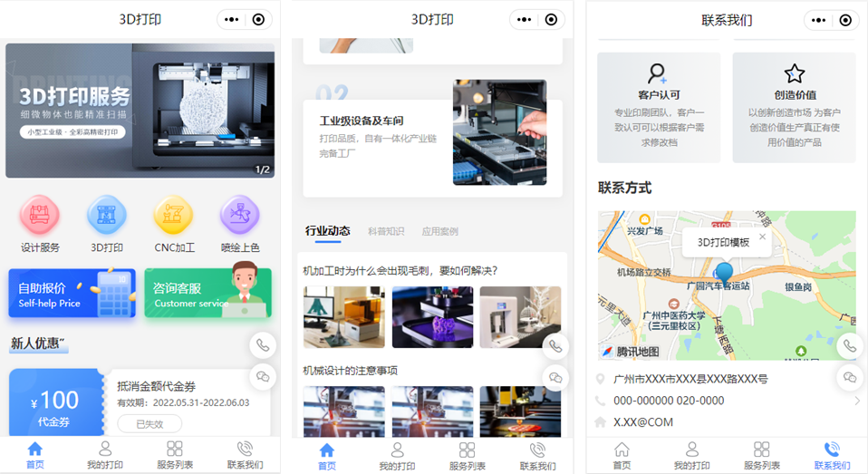Open the 咨询客服 Customer service banner
The image size is (868, 474).
(208, 293)
